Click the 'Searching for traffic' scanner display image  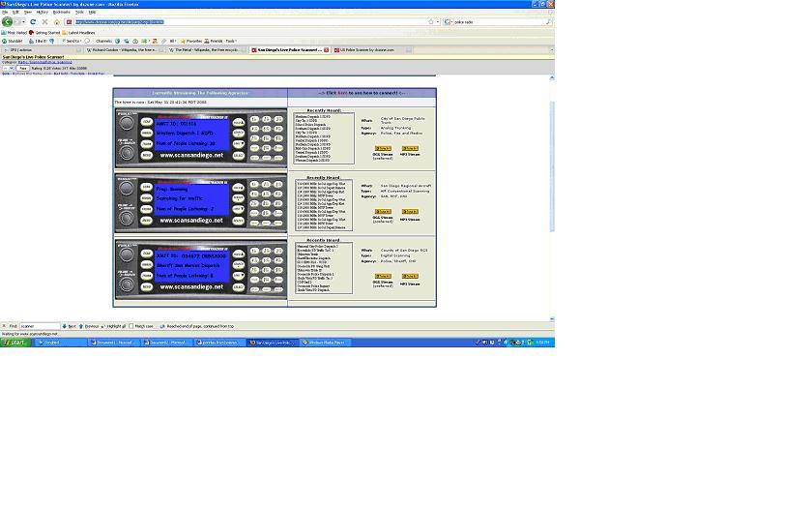tap(200, 204)
